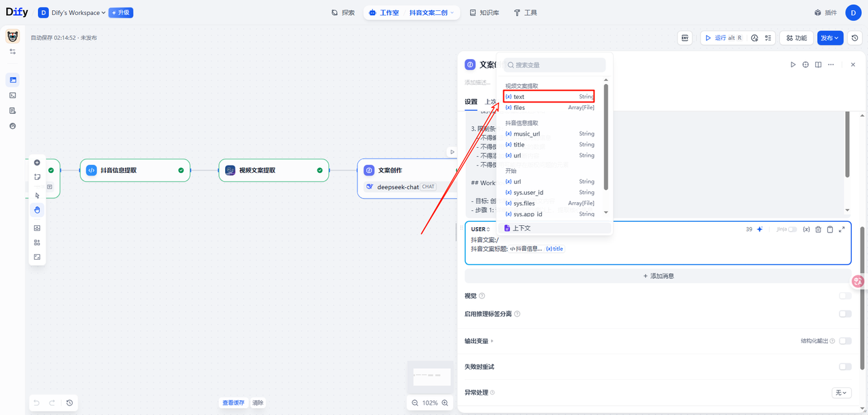This screenshot has height=415, width=868.
Task: Click the delete trash icon in USER prompt
Action: (818, 229)
